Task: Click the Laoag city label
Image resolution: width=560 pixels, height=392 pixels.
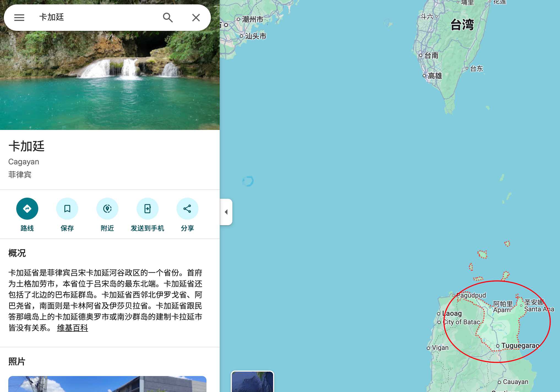Action: 452,313
